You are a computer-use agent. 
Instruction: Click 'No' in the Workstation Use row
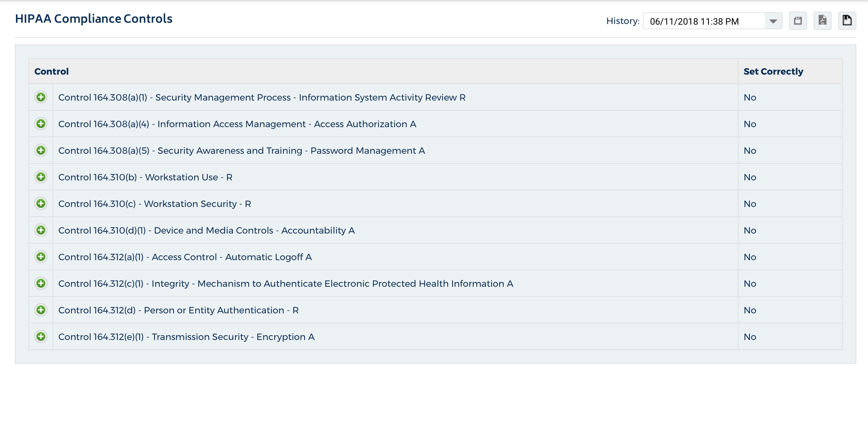[x=750, y=177]
